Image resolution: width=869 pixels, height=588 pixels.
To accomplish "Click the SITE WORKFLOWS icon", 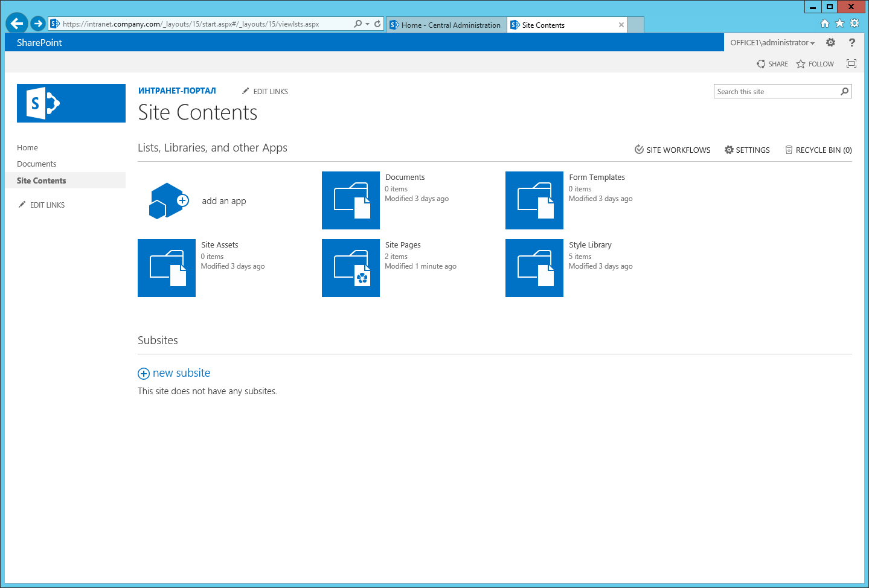I will [x=639, y=150].
